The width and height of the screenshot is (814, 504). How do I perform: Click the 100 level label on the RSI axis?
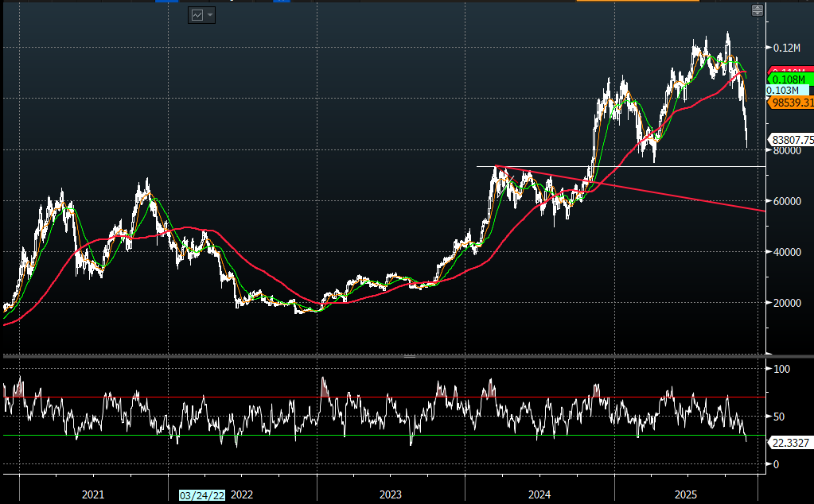(782, 370)
